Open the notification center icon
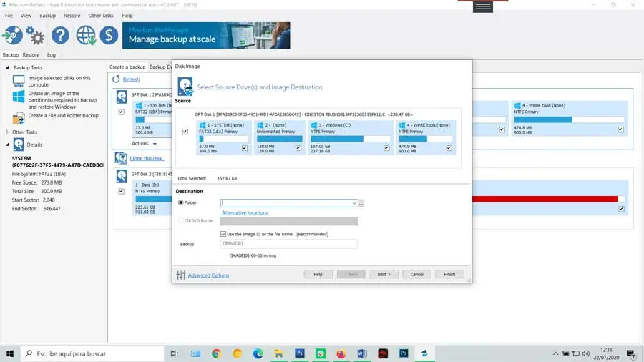The width and height of the screenshot is (644, 362). pos(631,353)
